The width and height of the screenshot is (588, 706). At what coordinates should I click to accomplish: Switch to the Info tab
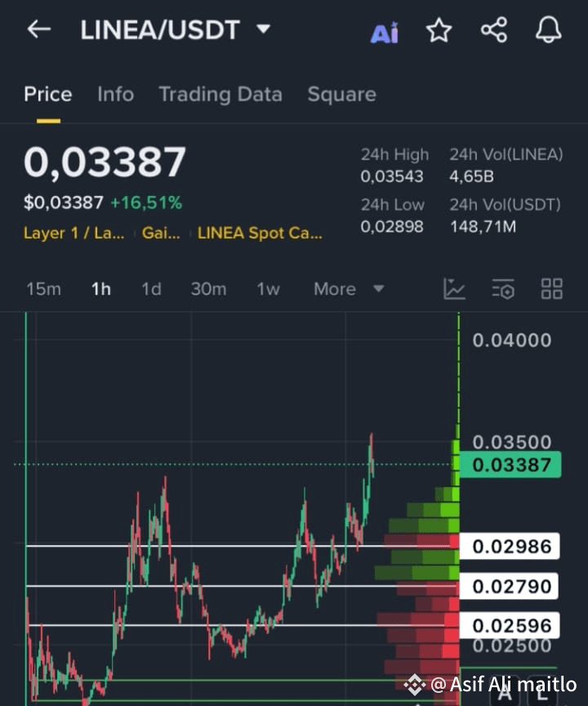pos(116,95)
